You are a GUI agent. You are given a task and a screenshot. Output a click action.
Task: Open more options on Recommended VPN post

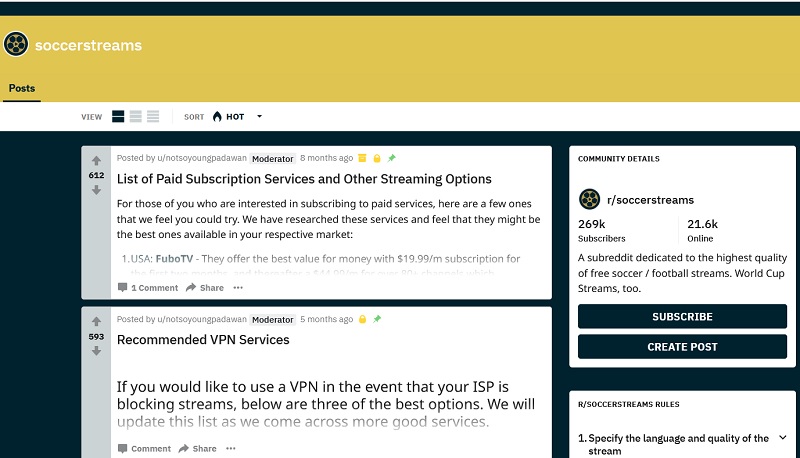tap(231, 448)
